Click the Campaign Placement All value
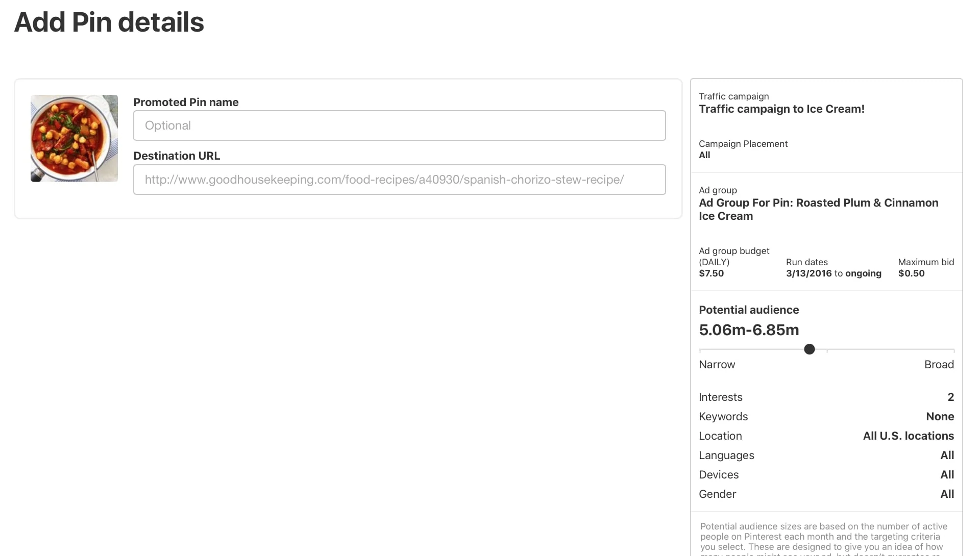Screen dimensions: 980x556 tap(704, 155)
